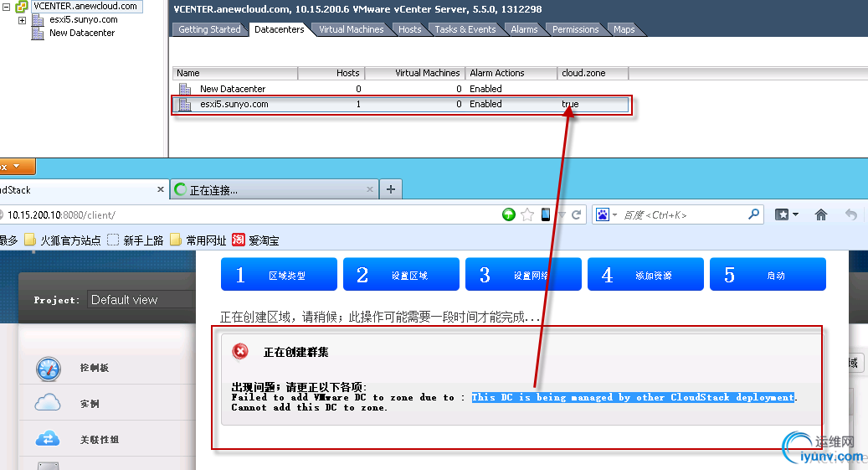Click the datacenter icon beside esxi5.sunyo.com row
Image resolution: width=868 pixels, height=470 pixels.
tap(185, 104)
